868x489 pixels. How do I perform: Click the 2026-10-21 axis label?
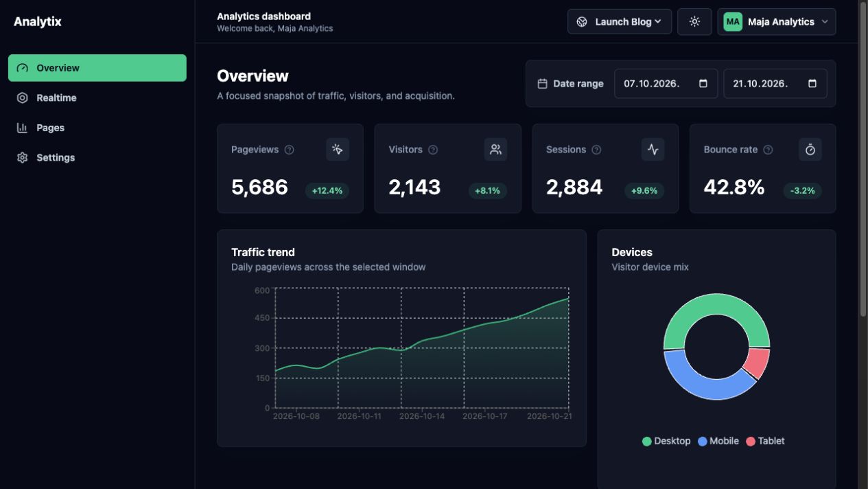pyautogui.click(x=549, y=416)
